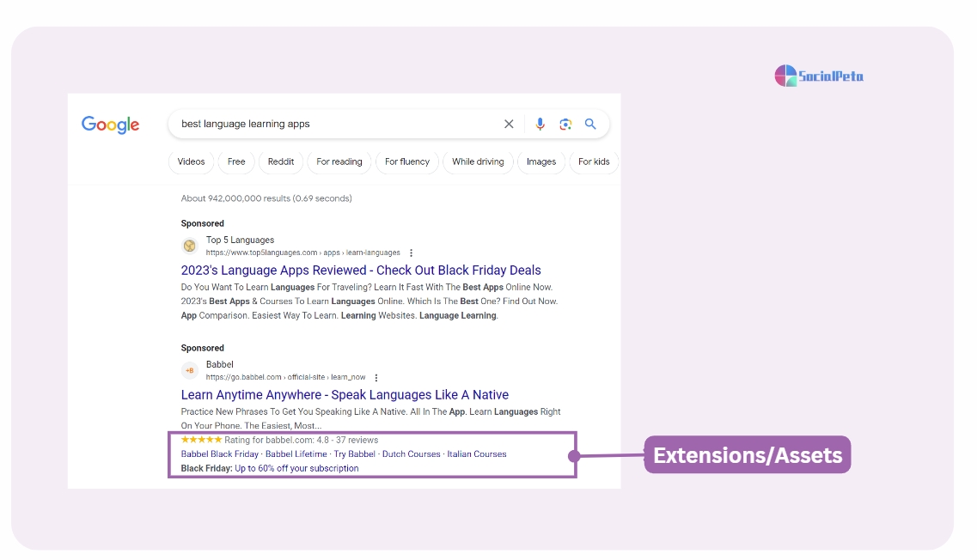977x560 pixels.
Task: Clear the search box with the X icon
Action: click(509, 124)
